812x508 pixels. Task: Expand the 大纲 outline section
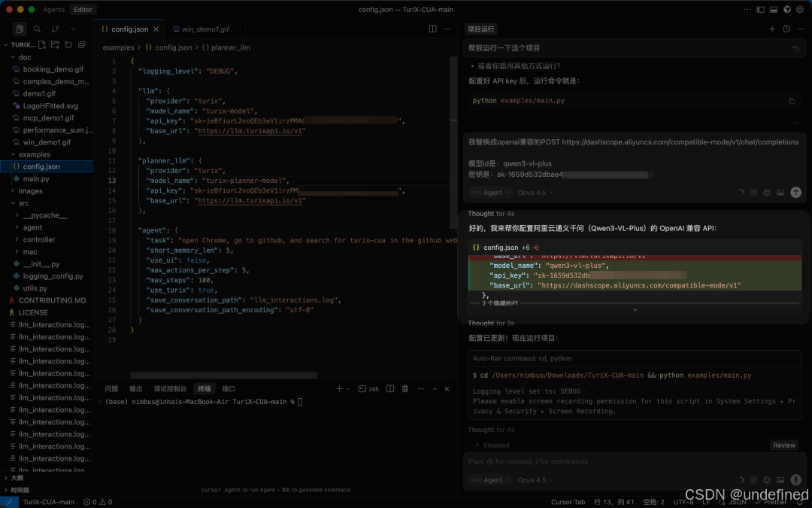pos(17,478)
